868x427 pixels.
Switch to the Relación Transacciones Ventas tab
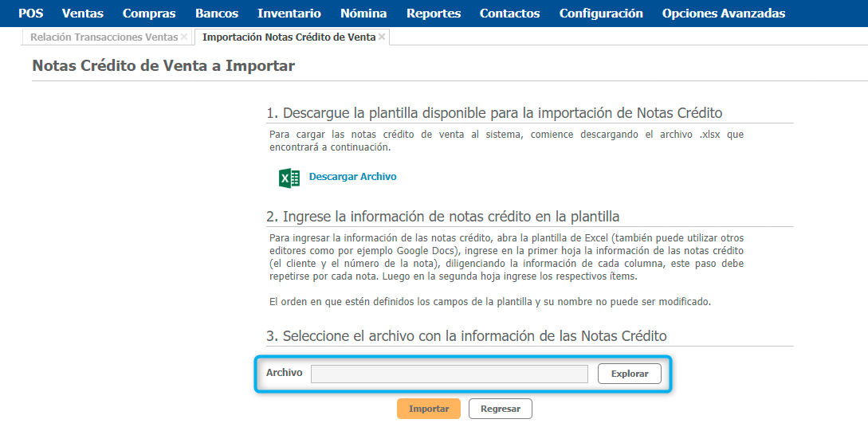tap(104, 37)
